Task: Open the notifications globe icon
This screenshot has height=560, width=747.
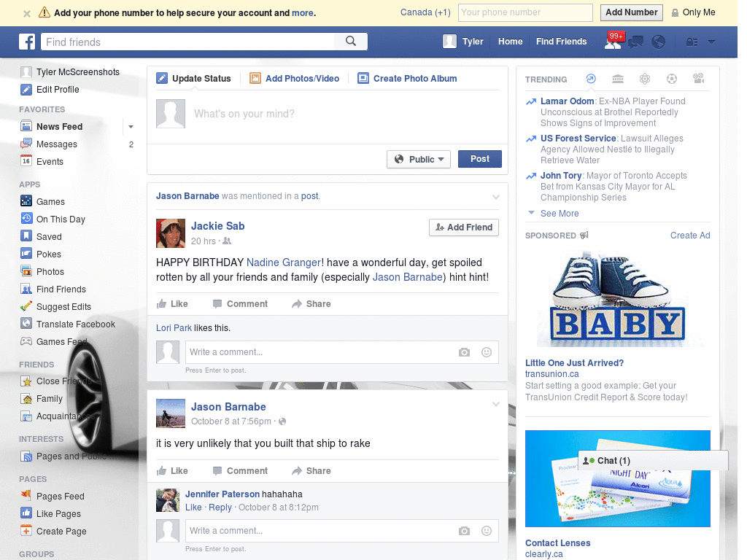Action: coord(659,42)
